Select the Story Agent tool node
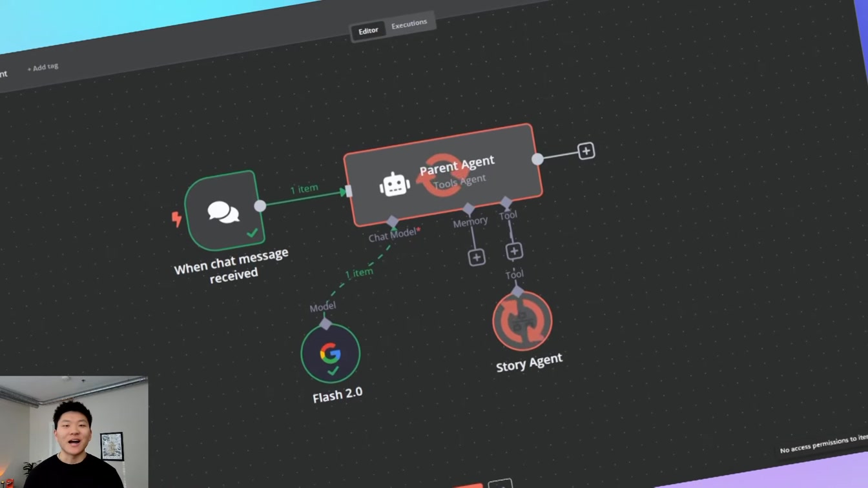The width and height of the screenshot is (868, 488). 522,321
